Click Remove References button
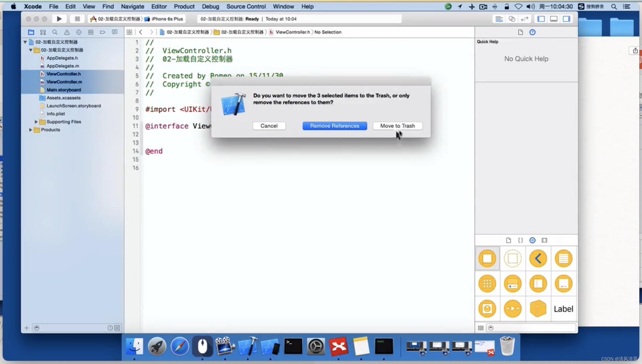Viewport: 642px width, 364px height. coord(335,126)
